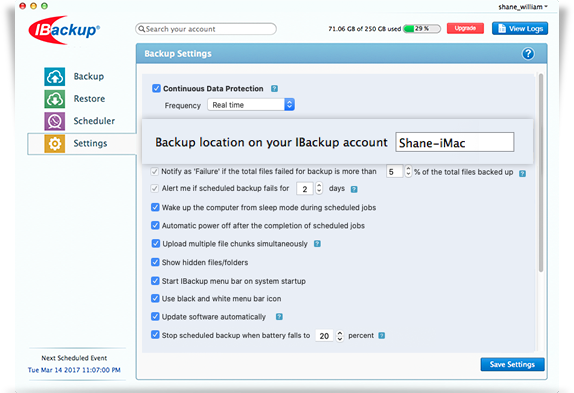
Task: Click the red Upgrade button
Action: (x=465, y=28)
